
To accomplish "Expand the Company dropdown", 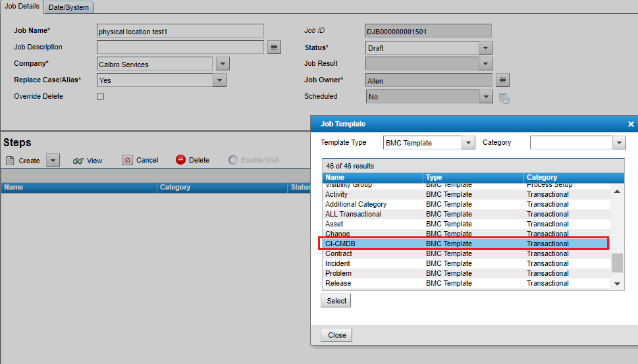I will [223, 64].
